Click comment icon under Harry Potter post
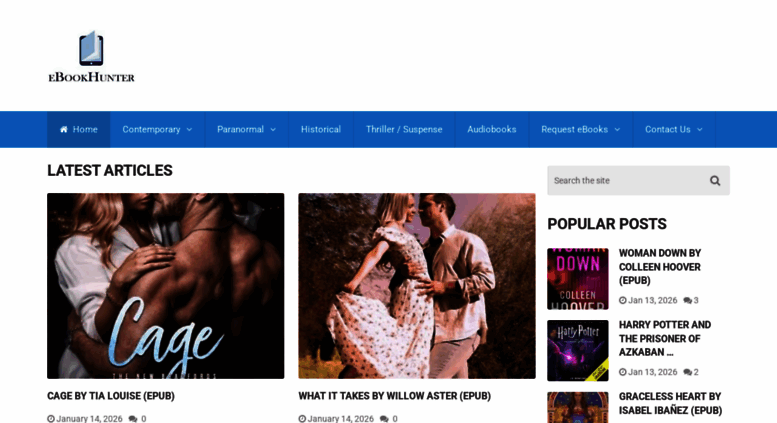 [x=687, y=372]
